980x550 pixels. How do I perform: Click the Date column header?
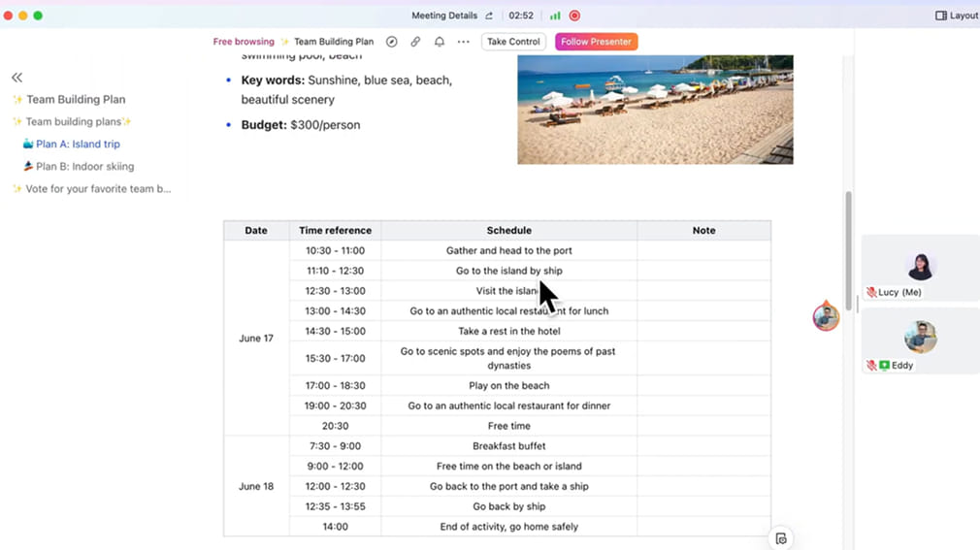(x=256, y=231)
